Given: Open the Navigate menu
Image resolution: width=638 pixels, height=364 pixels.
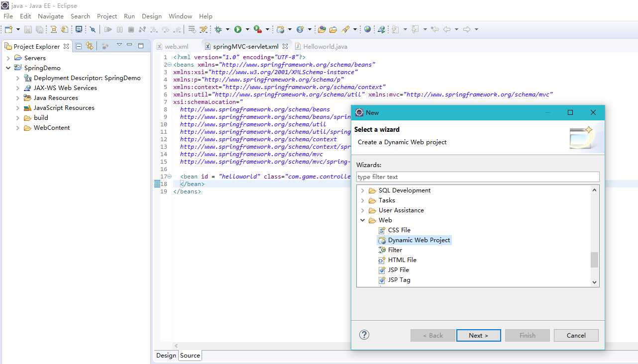Looking at the screenshot, I should click(51, 16).
